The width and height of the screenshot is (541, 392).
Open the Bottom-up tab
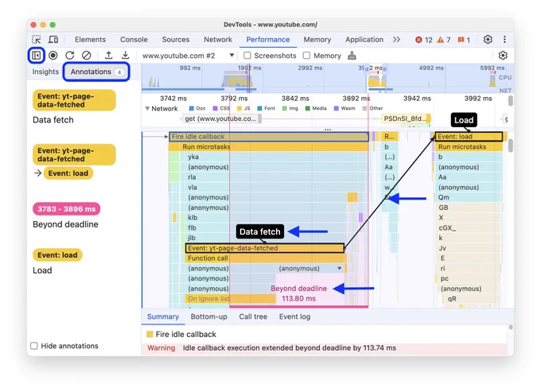(x=208, y=316)
